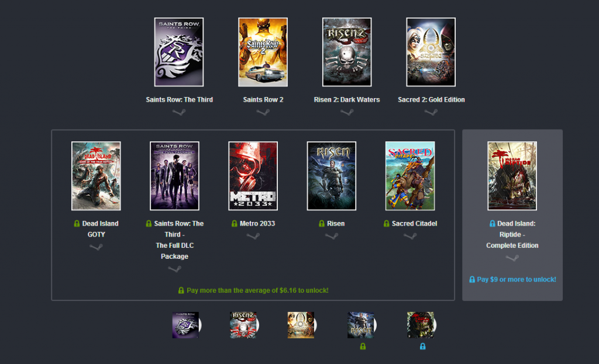The width and height of the screenshot is (599, 364).
Task: Select the Metro 2033 cover image
Action: click(253, 176)
